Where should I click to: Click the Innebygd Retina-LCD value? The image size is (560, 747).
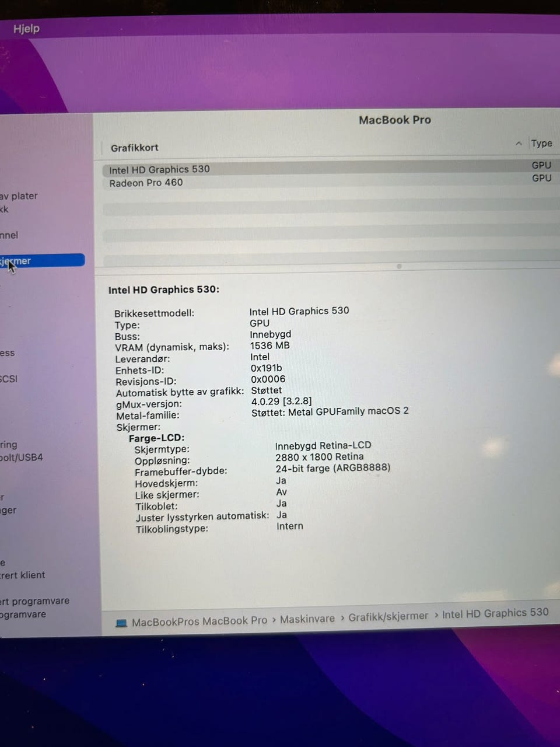323,445
